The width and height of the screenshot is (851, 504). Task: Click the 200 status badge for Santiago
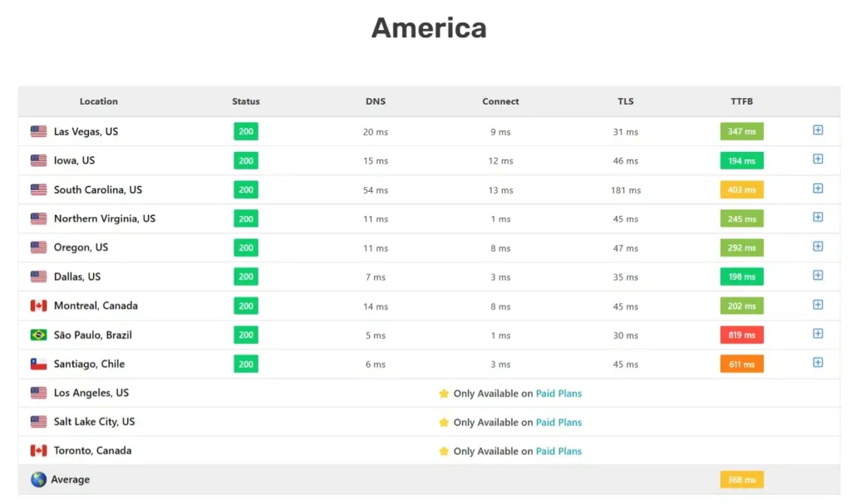246,364
